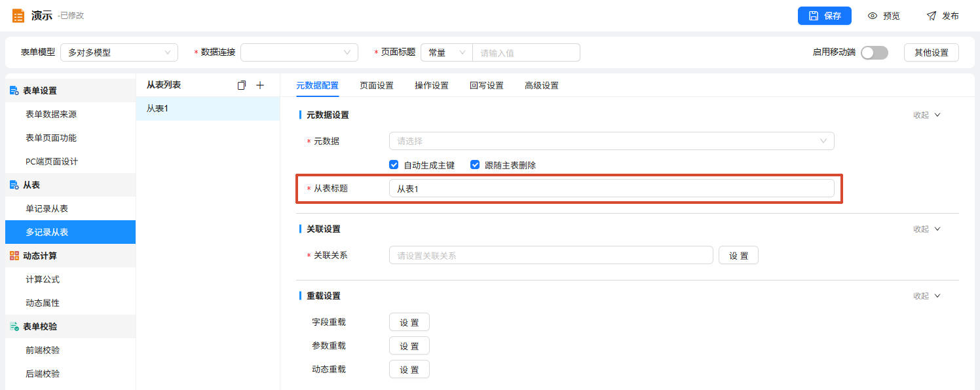980x390 pixels.
Task: Switch to the 元数据配置 tab
Action: point(318,85)
